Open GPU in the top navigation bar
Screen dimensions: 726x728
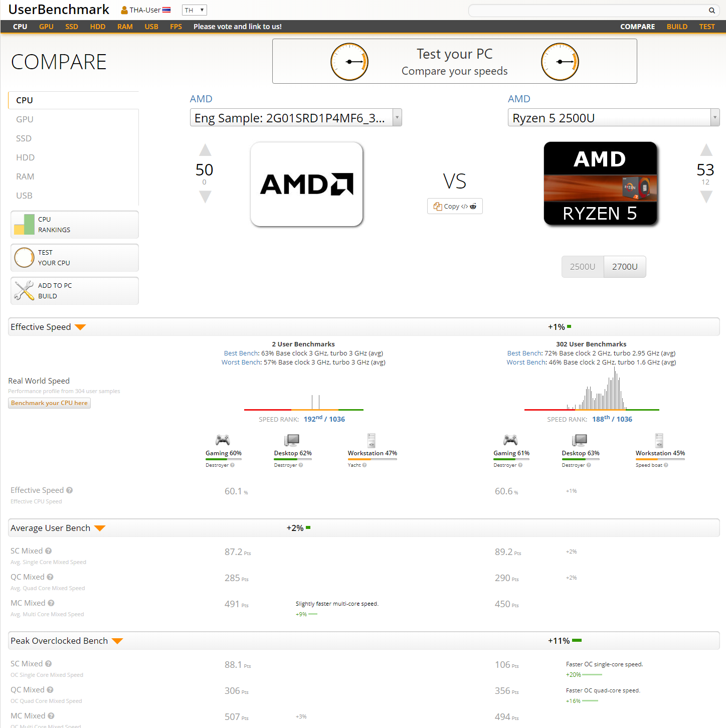46,27
